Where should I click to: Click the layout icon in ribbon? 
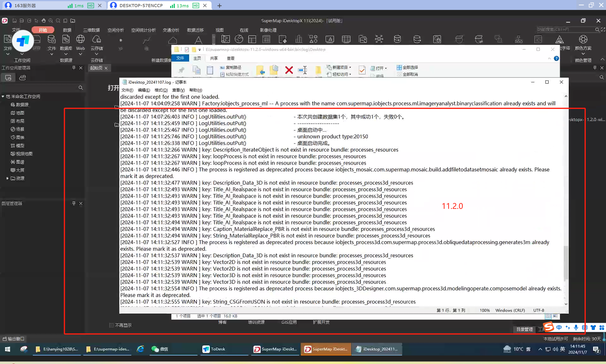click(x=252, y=39)
